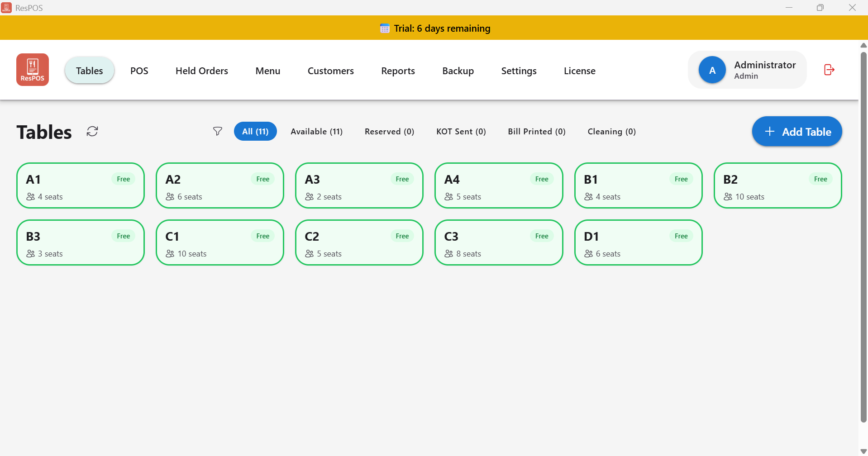Screen dimensions: 868x456
Task: Filter by KOT Sent (0)
Action: (461, 131)
